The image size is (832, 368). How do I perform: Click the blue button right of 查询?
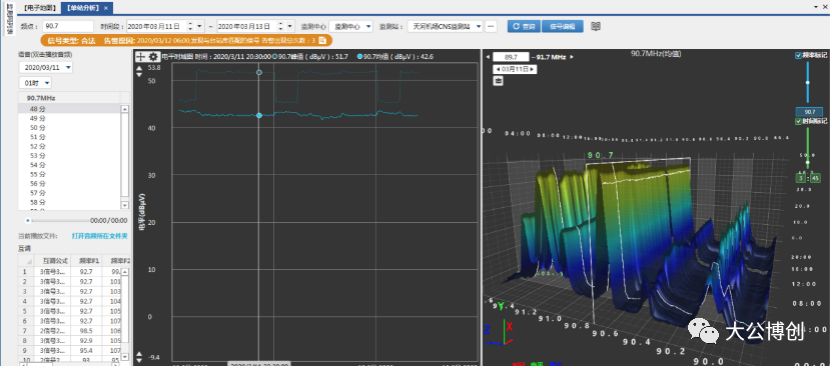562,27
